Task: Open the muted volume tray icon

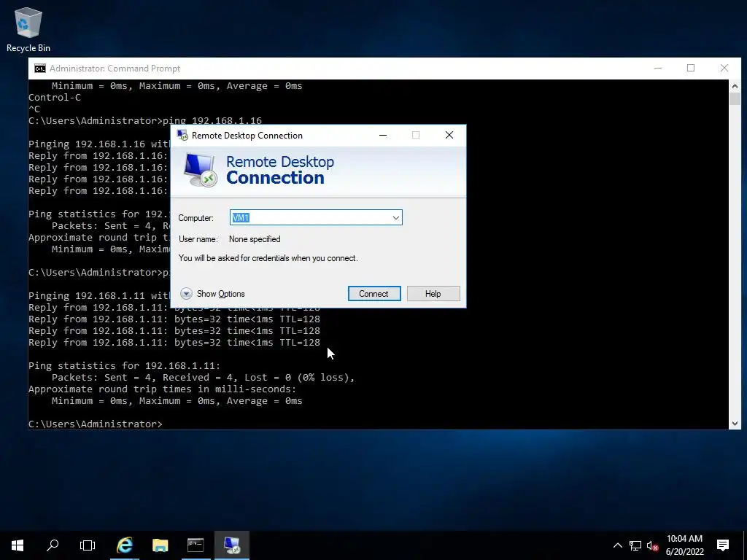Action: click(x=653, y=545)
